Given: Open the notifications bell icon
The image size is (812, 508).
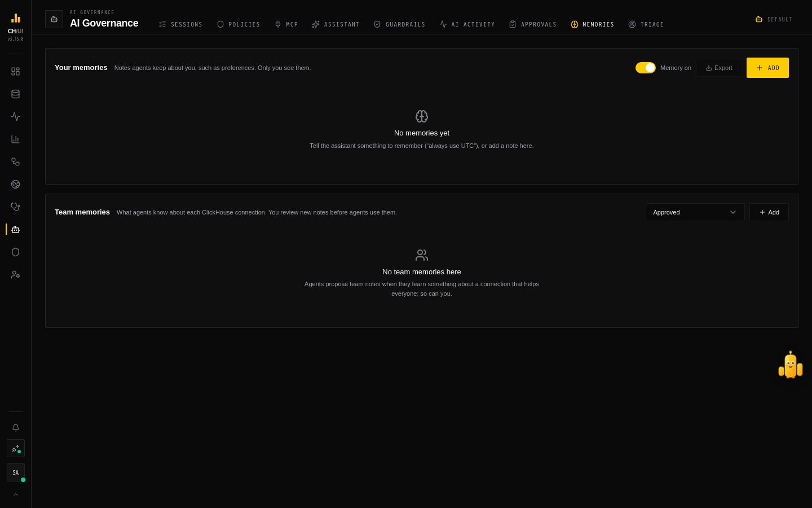Looking at the screenshot, I should point(16,428).
